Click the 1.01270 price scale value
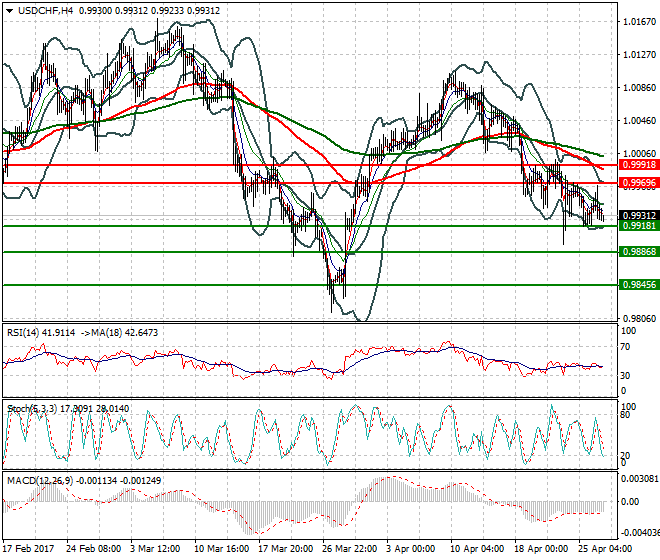Viewport: 660px width, 560px height. pyautogui.click(x=639, y=54)
